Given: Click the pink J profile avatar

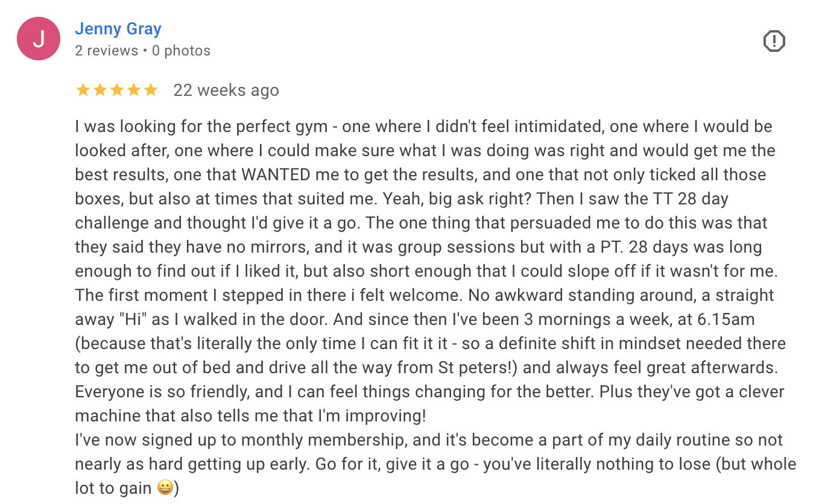Looking at the screenshot, I should tap(39, 39).
